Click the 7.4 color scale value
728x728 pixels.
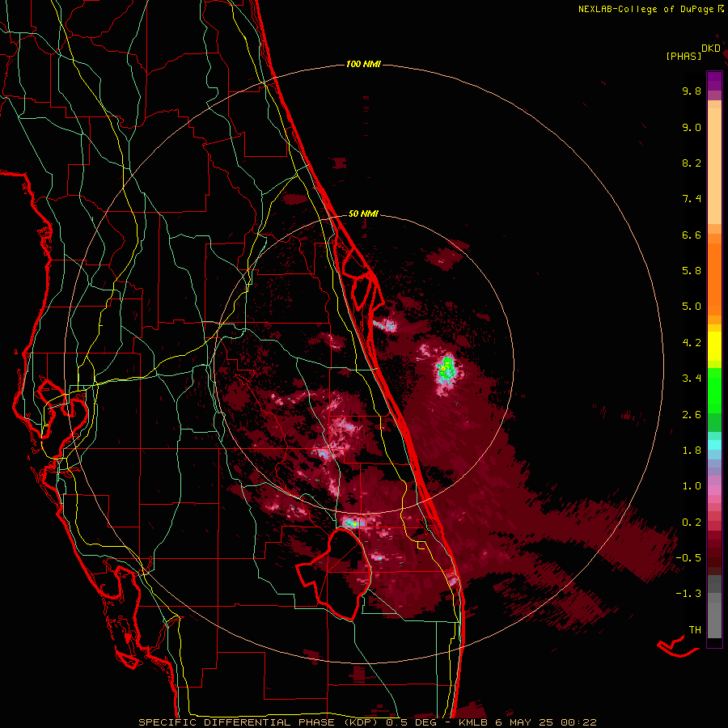pyautogui.click(x=692, y=199)
